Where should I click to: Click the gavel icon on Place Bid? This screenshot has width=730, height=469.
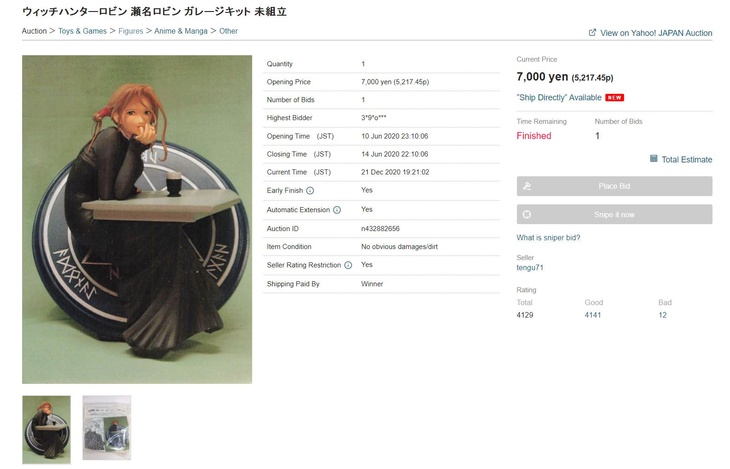click(527, 186)
